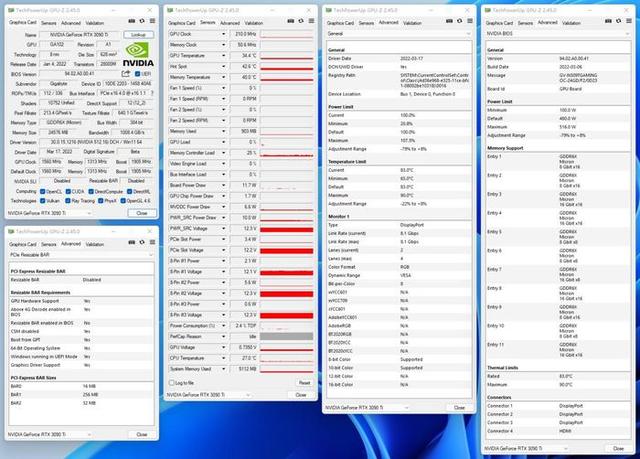Switch to Validation tab in Graphics Card window
640x459 pixels.
95,23
